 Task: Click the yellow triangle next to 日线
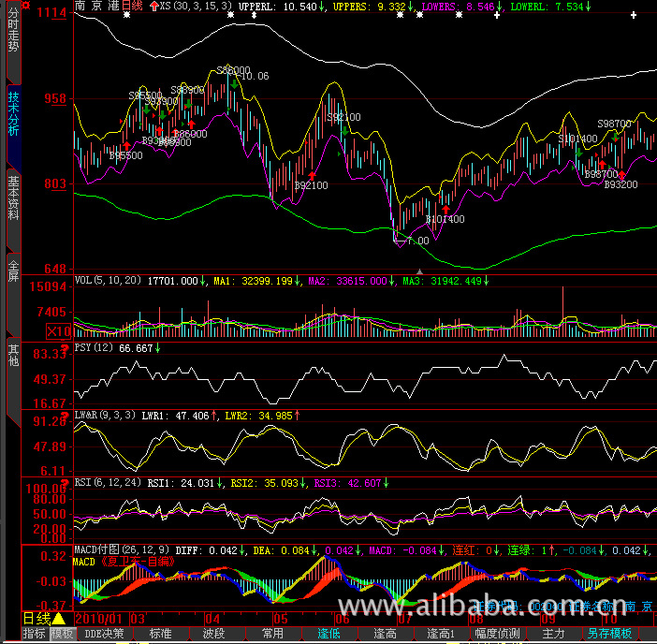58,618
